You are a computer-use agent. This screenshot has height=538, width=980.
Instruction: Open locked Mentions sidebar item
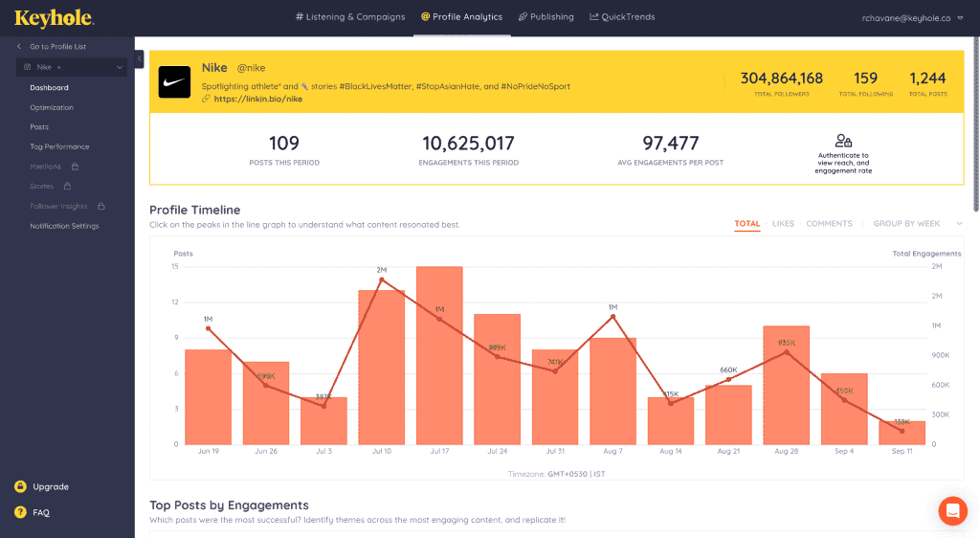click(x=46, y=167)
